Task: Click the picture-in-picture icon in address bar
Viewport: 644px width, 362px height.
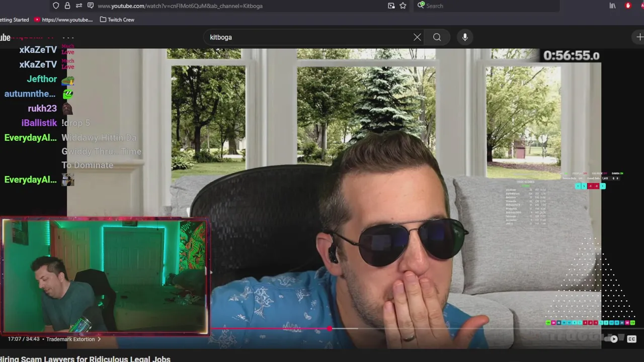Action: click(x=391, y=6)
